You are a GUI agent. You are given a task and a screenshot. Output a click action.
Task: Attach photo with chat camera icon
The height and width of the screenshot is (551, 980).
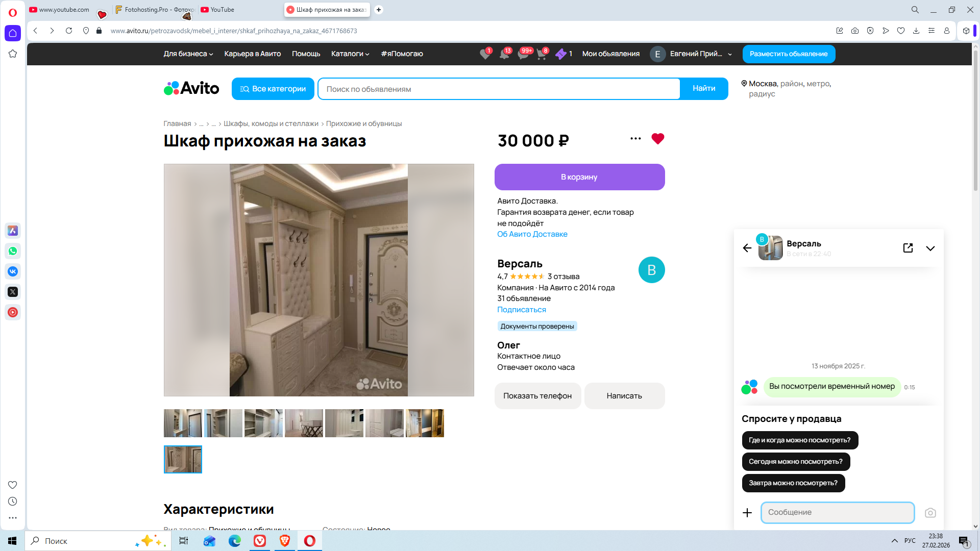pyautogui.click(x=930, y=513)
